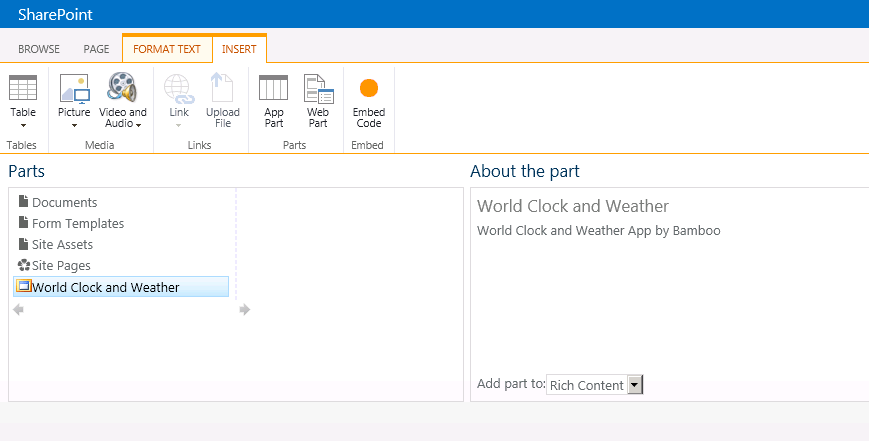Click the previous page left arrow

coord(18,310)
